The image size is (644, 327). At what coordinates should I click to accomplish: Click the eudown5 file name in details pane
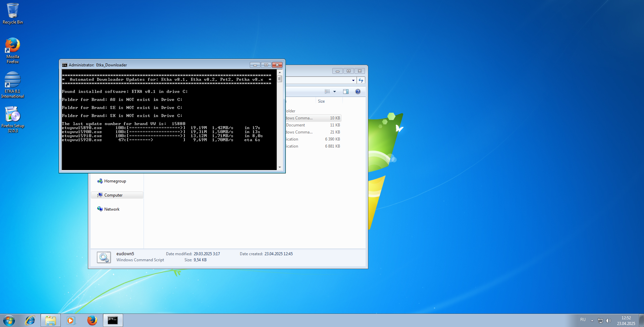click(x=125, y=254)
